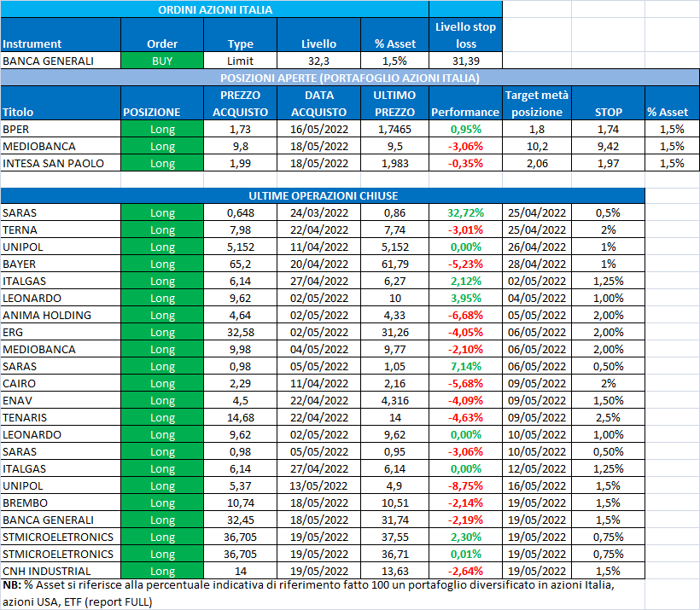
Task: Click the '-0,35%' performance value
Action: 465,163
